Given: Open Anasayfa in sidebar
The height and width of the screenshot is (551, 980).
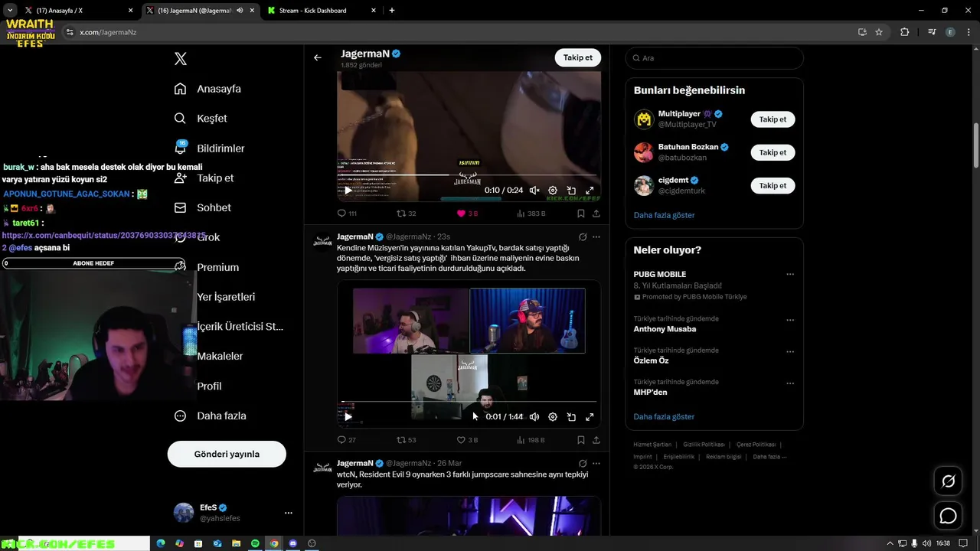Looking at the screenshot, I should tap(207, 89).
